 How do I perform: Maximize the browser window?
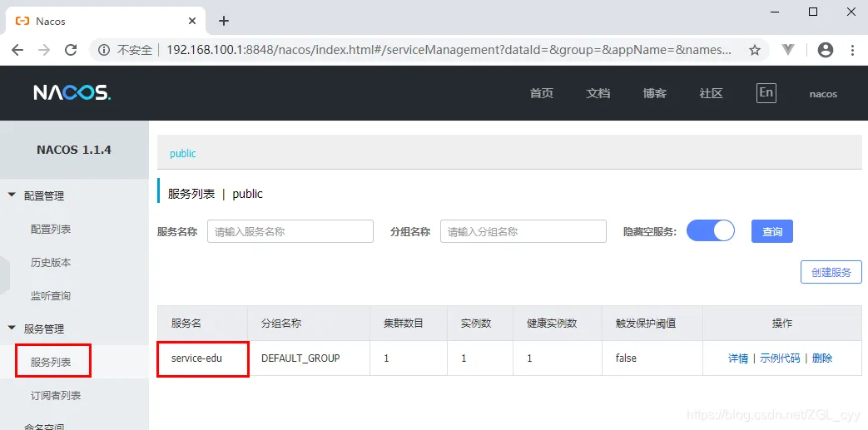[812, 12]
